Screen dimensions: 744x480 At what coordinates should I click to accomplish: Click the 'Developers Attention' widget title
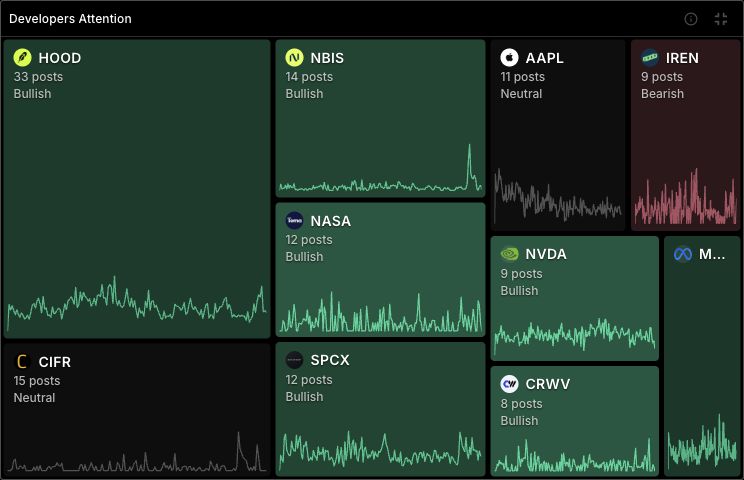click(70, 19)
